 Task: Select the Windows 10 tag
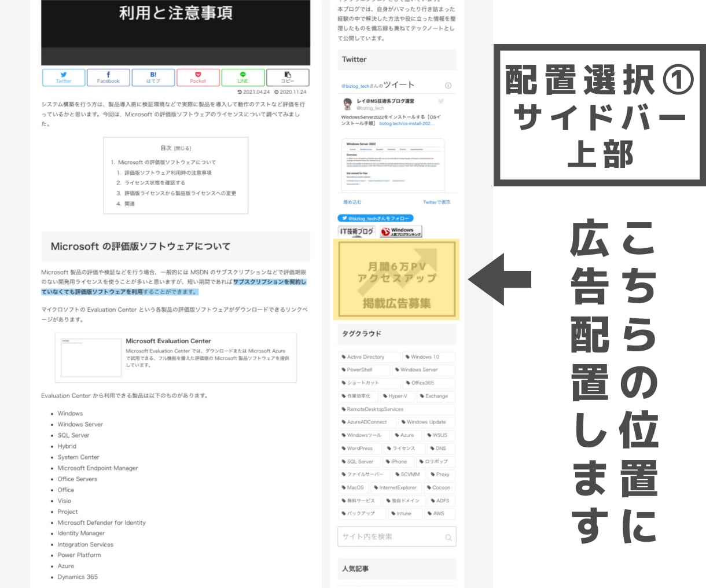coord(429,357)
